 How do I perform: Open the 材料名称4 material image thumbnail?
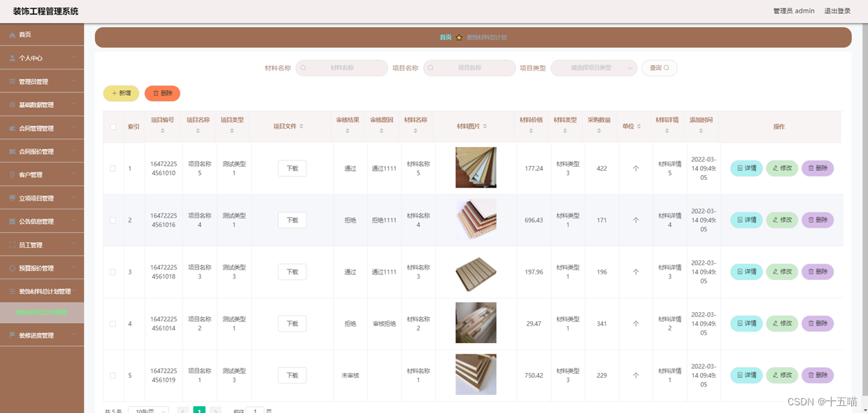[x=476, y=219]
